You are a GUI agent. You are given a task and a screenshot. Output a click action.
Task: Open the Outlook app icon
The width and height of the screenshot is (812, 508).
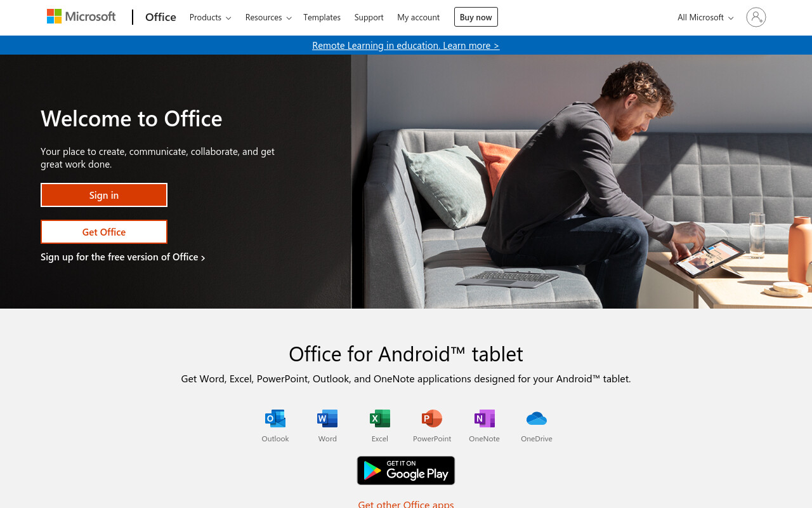pyautogui.click(x=275, y=418)
